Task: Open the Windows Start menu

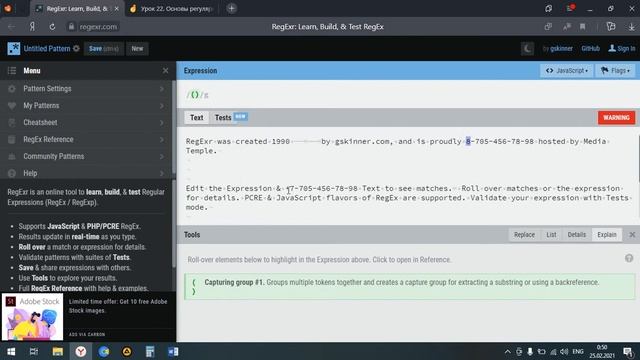Action: tap(11, 351)
